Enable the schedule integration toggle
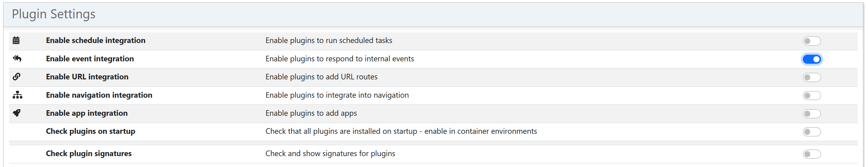 click(812, 41)
